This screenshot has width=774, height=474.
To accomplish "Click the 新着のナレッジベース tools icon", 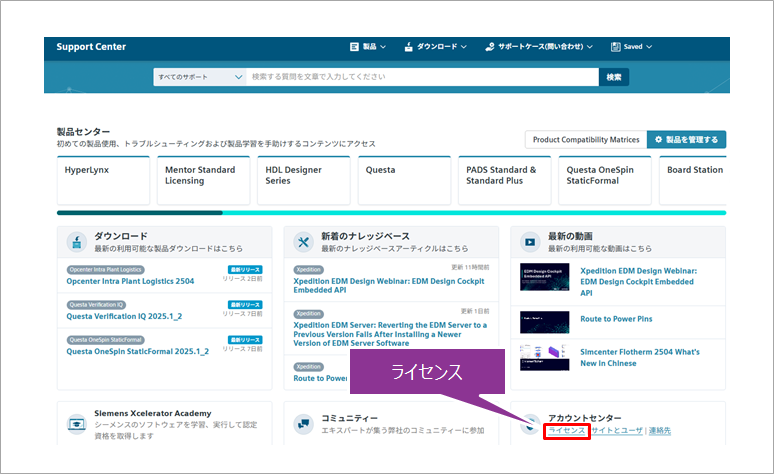I will [x=303, y=242].
